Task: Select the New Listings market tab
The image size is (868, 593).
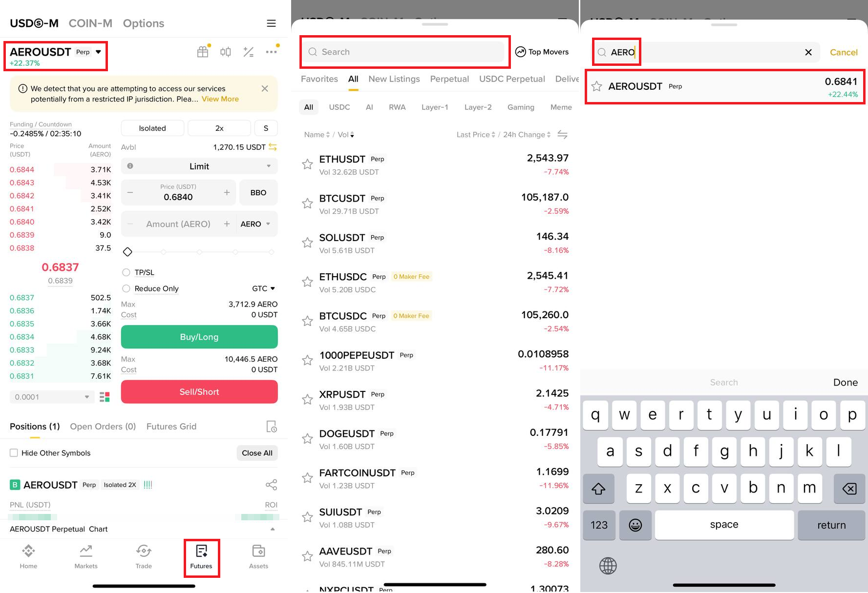Action: [x=394, y=79]
